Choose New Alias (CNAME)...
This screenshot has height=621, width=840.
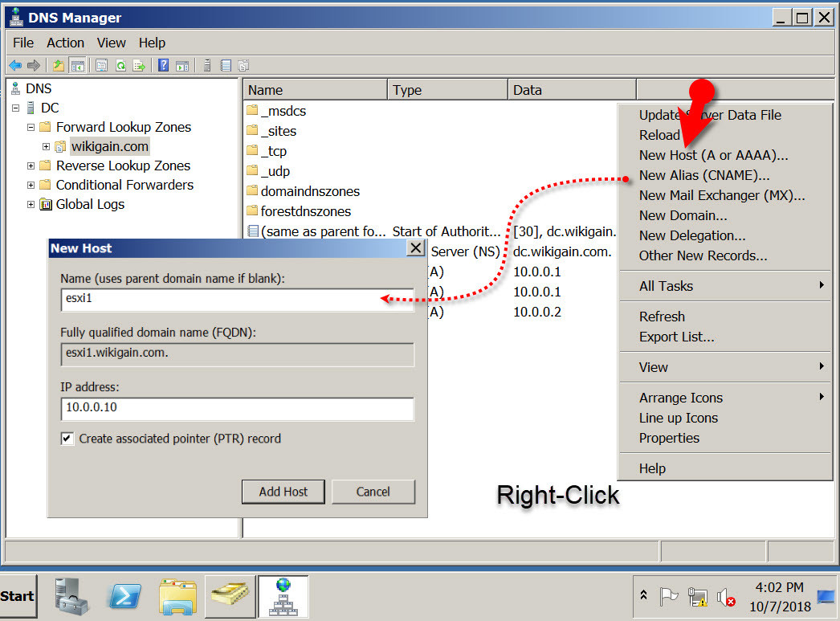coord(725,175)
